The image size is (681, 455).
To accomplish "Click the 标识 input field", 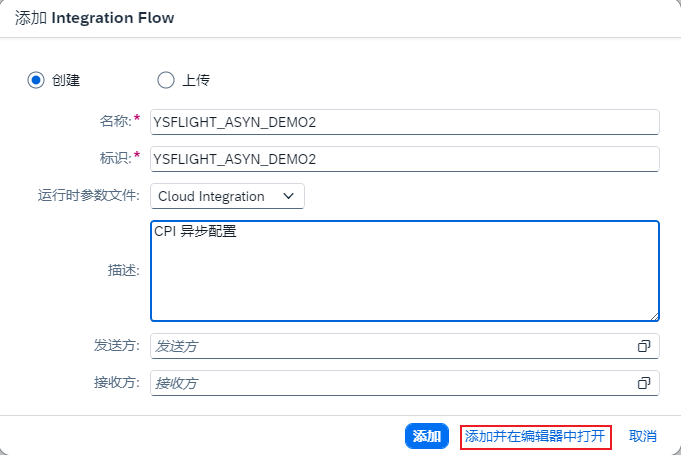I will (404, 159).
